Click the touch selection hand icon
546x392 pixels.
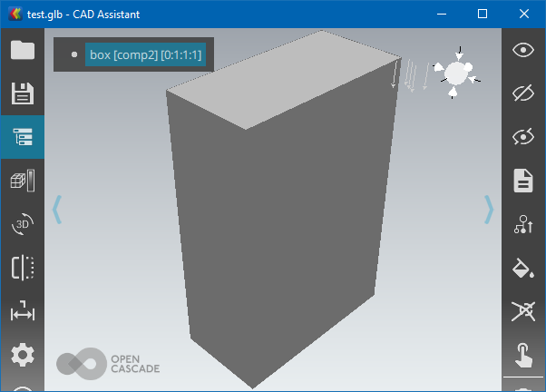(x=523, y=354)
